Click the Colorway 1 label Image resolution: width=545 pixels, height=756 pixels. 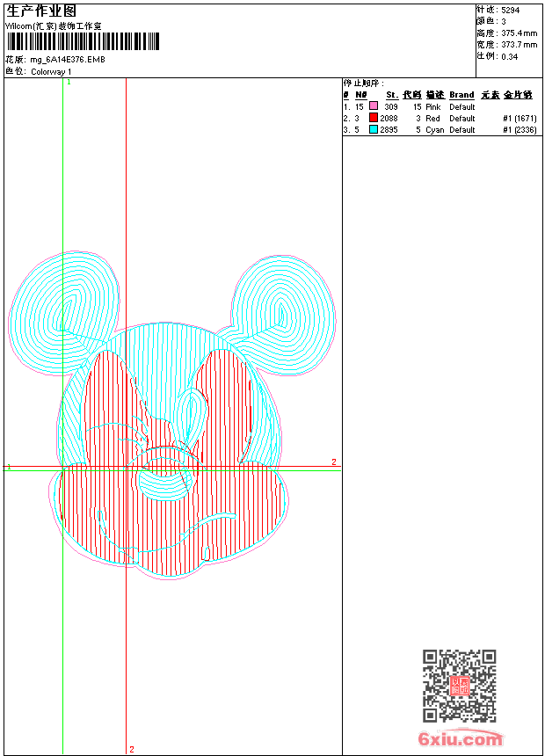tap(51, 72)
